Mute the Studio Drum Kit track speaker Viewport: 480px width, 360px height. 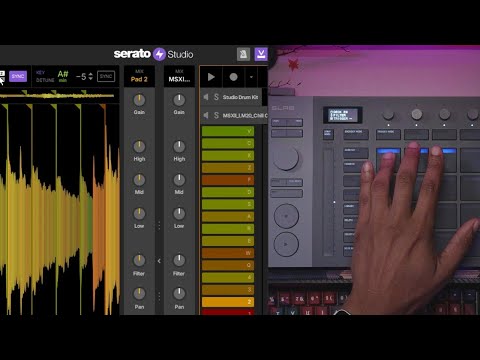(206, 97)
